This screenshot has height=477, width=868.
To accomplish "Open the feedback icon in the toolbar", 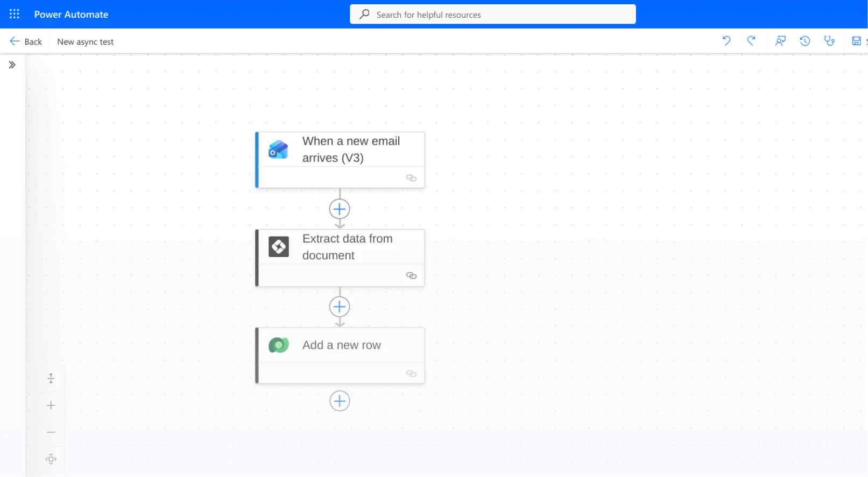I will tap(780, 41).
